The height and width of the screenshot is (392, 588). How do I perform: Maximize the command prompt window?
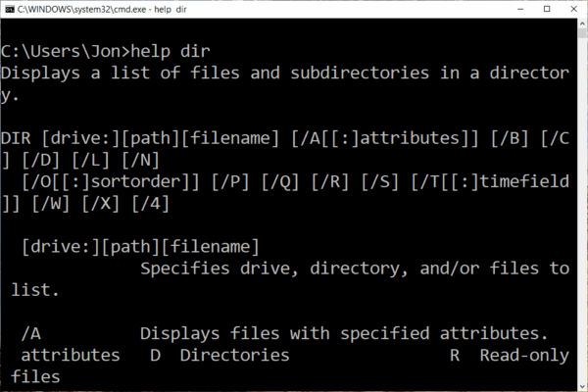(547, 9)
